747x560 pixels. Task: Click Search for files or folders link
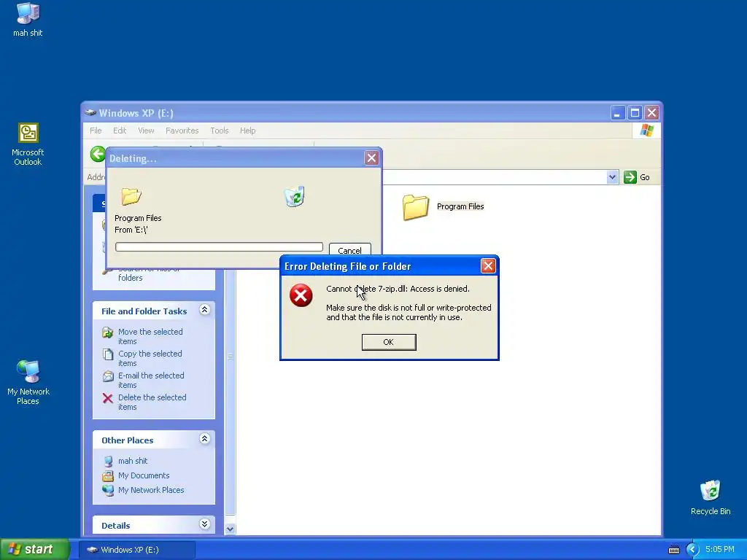pos(149,273)
